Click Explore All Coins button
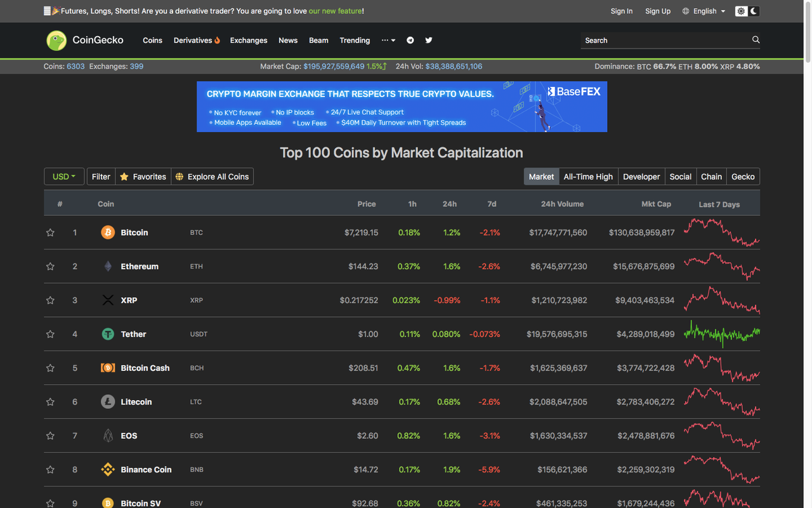 pyautogui.click(x=212, y=177)
